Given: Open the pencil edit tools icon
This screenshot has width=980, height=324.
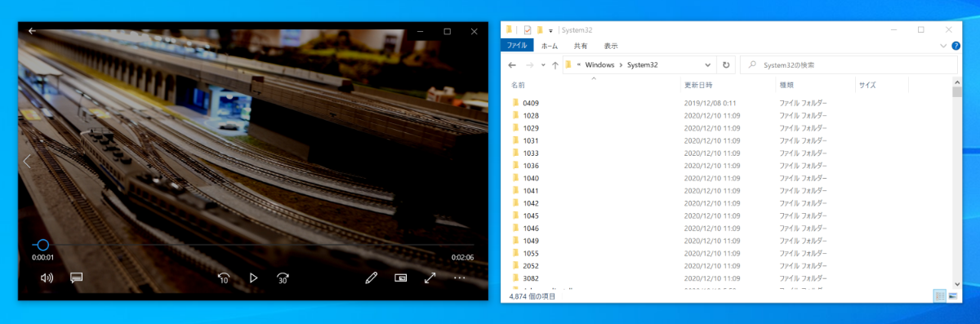Looking at the screenshot, I should pyautogui.click(x=371, y=277).
